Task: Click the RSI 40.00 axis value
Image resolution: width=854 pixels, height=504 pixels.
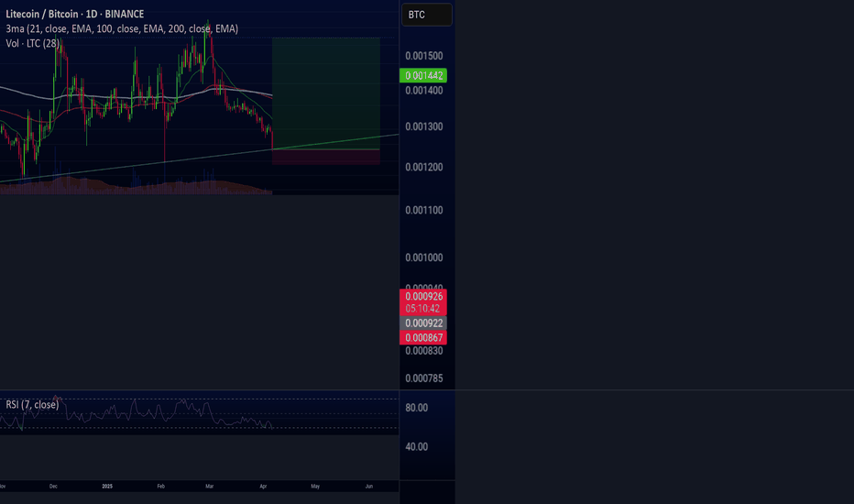Action: tap(416, 447)
